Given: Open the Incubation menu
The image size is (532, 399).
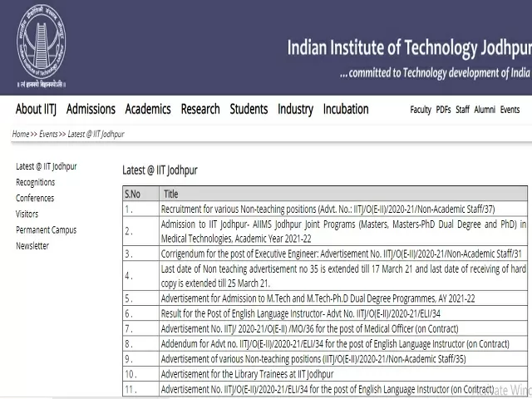Looking at the screenshot, I should (346, 109).
